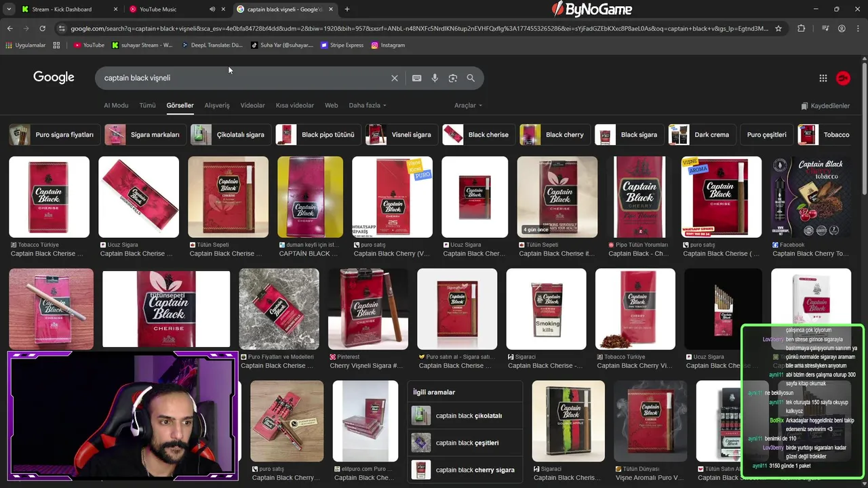
Task: Open the suhayar Stream Kick bookmark
Action: (x=142, y=45)
